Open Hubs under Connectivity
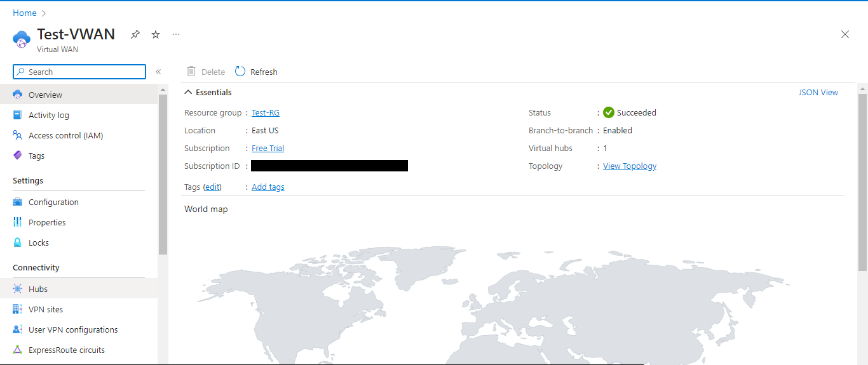868x365 pixels. pyautogui.click(x=79, y=289)
